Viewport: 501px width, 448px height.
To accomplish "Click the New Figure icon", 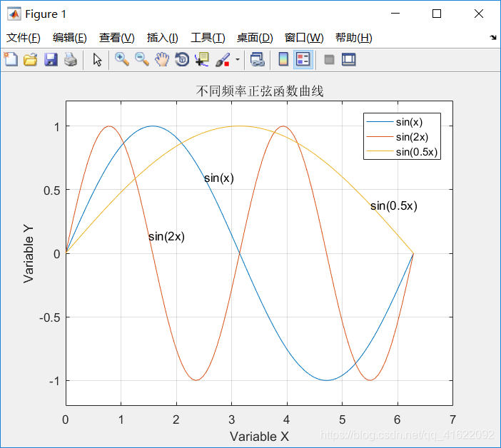I will [x=11, y=59].
